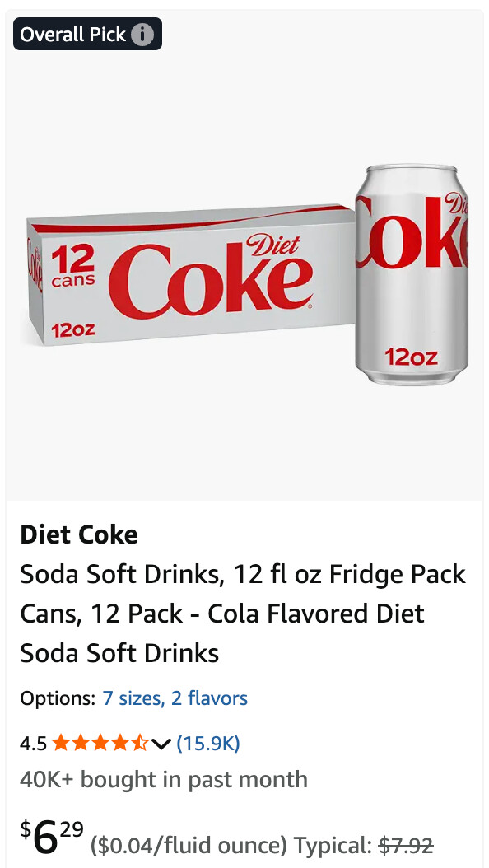Click the struck-through $7.92 typical price
This screenshot has height=868, width=489.
click(406, 845)
